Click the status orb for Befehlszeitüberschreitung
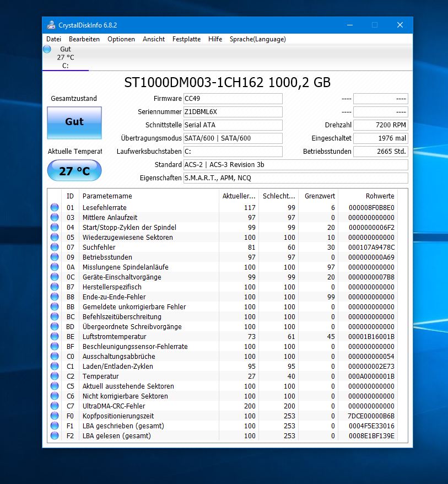Viewport: 448px width, 484px height. coord(55,317)
